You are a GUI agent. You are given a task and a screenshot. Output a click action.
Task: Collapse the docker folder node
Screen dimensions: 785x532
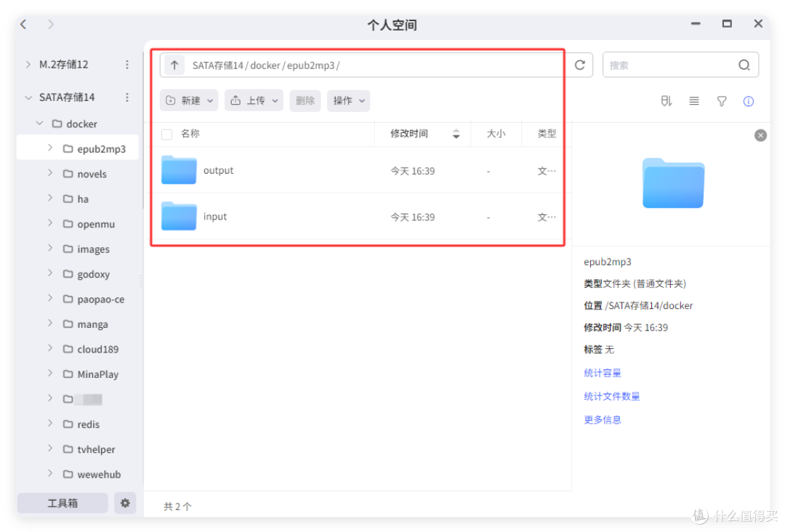click(x=39, y=123)
